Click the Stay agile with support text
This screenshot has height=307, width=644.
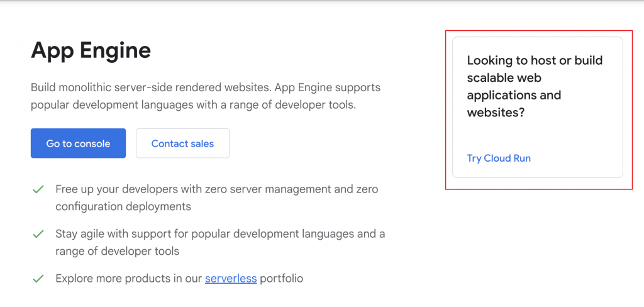click(219, 234)
